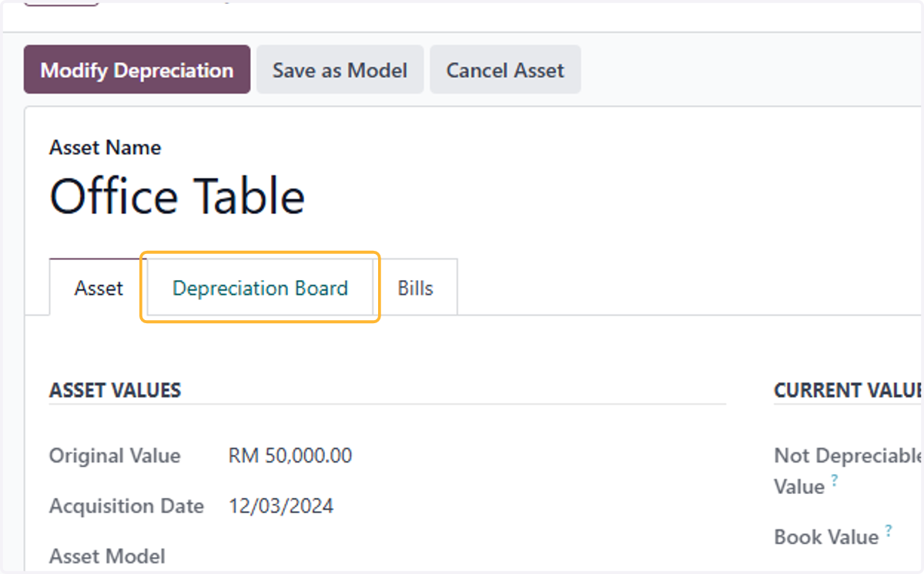The image size is (924, 574).
Task: Click Save as Model button
Action: coord(340,70)
